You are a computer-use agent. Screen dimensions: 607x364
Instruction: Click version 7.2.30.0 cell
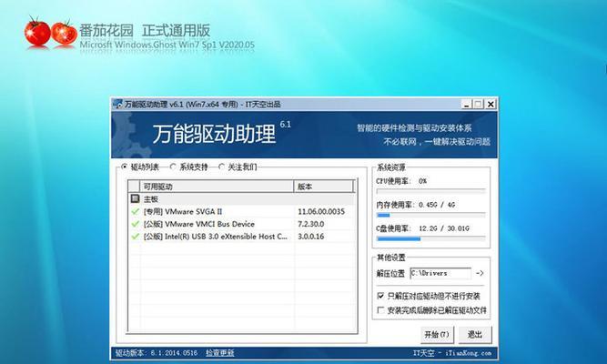click(x=311, y=224)
